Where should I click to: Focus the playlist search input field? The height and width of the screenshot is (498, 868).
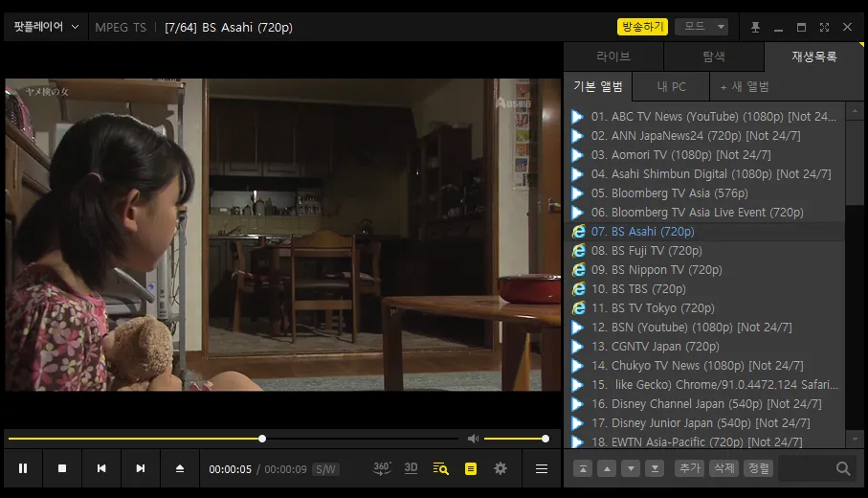coord(806,468)
